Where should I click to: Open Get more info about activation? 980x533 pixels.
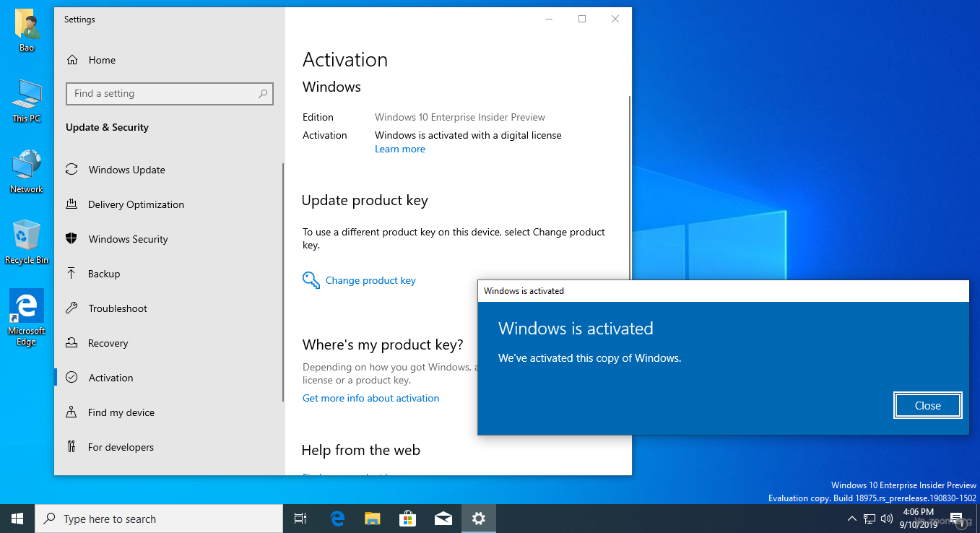pyautogui.click(x=370, y=398)
